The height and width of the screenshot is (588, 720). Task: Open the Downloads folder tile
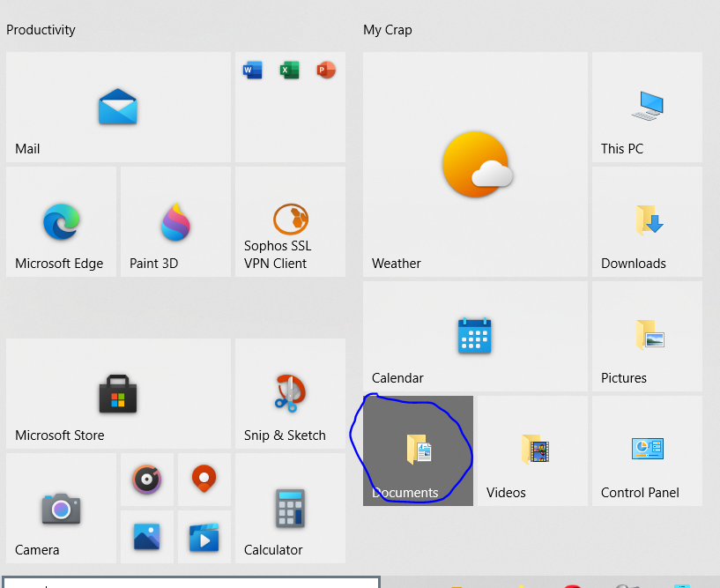pos(647,222)
